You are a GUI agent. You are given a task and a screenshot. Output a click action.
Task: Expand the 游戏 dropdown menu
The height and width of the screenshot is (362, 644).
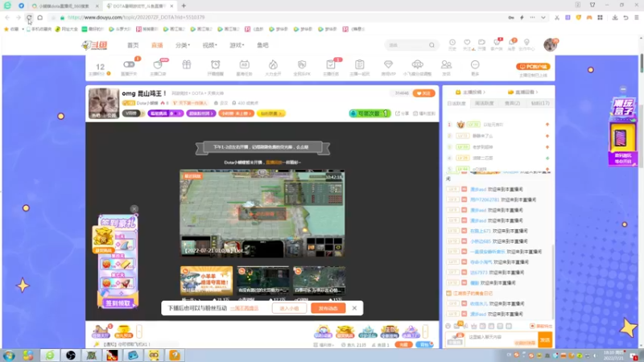(237, 45)
